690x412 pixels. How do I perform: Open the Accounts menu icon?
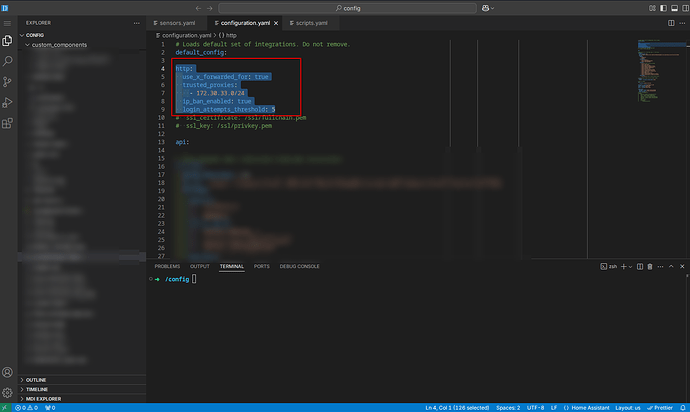click(7, 372)
